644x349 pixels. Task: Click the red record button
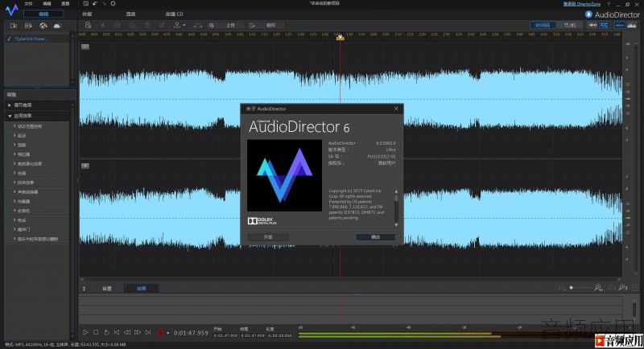[160, 333]
